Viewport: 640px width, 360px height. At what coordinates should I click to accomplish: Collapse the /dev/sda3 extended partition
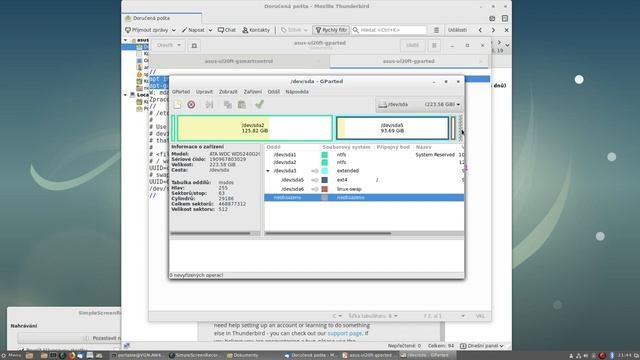pyautogui.click(x=268, y=171)
